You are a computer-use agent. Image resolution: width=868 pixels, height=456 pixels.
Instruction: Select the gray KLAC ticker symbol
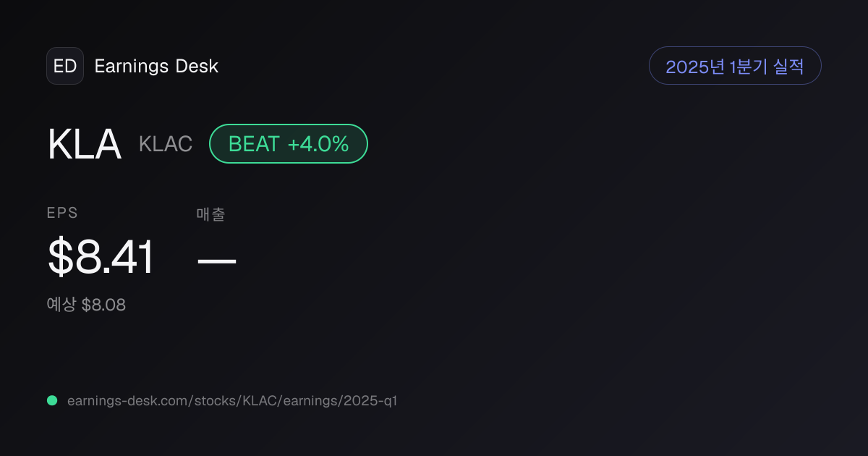[166, 144]
